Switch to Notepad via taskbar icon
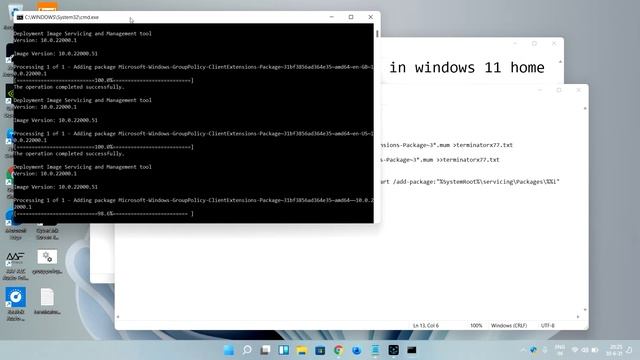 (x=375, y=350)
